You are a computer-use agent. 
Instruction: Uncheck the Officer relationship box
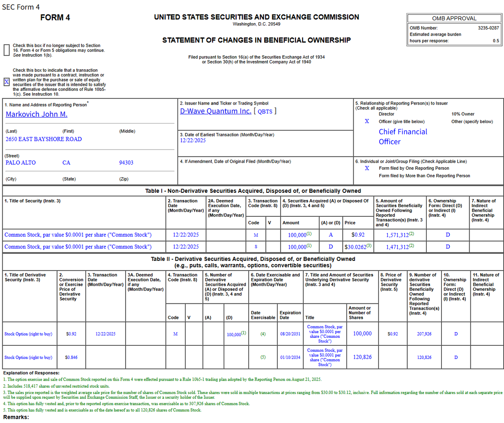pos(367,121)
